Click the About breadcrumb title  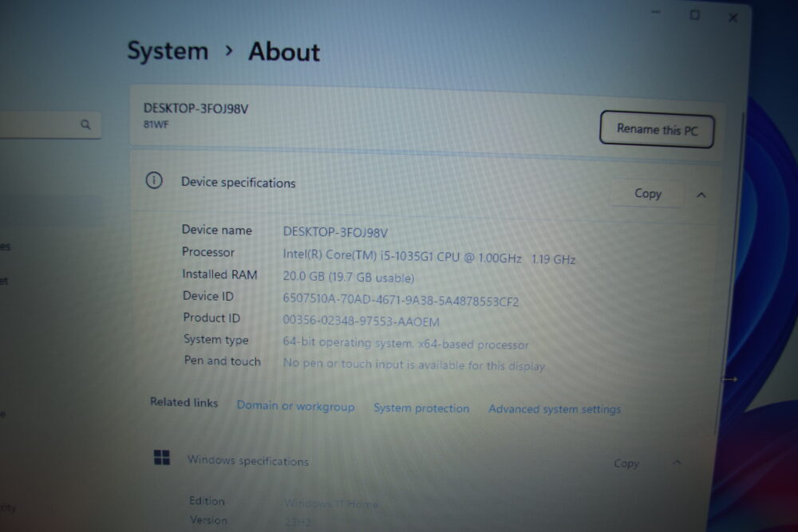pyautogui.click(x=284, y=52)
